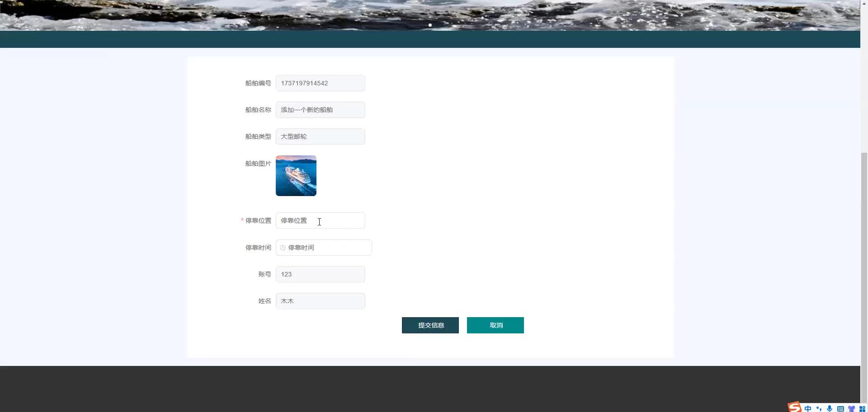The height and width of the screenshot is (412, 868).
Task: Click the 船舶名称 label
Action: point(258,110)
